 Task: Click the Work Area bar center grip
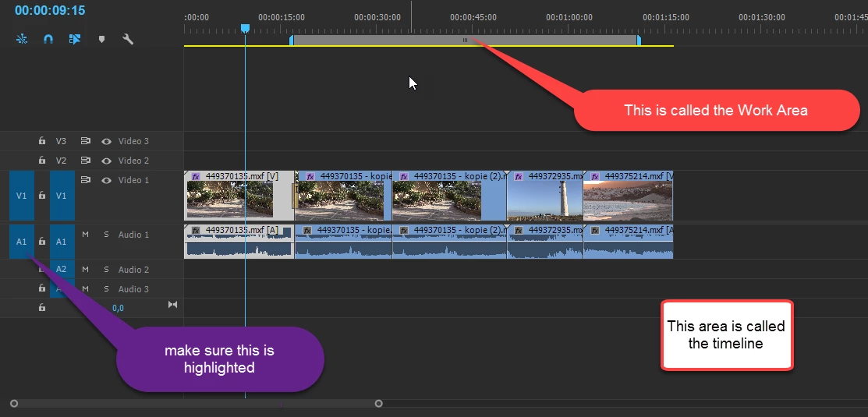(465, 40)
